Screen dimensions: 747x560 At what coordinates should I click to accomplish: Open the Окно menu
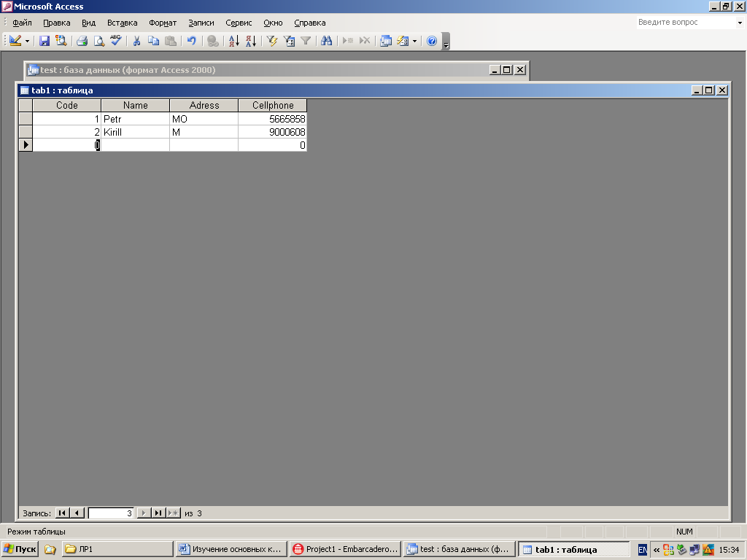click(x=273, y=23)
